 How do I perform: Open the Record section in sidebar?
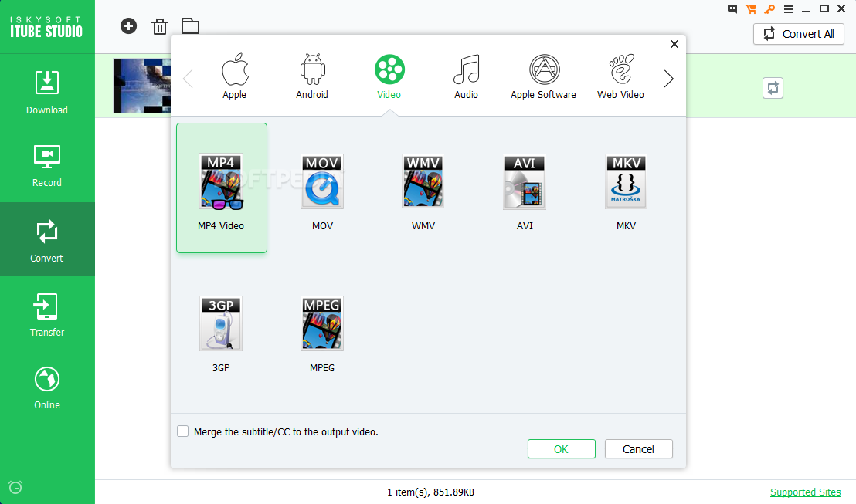click(47, 166)
